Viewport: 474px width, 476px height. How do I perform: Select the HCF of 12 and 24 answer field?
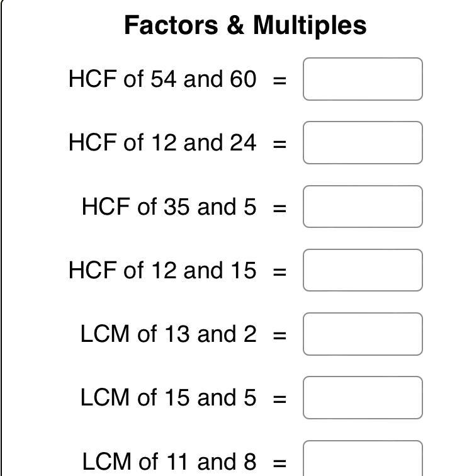pos(363,143)
